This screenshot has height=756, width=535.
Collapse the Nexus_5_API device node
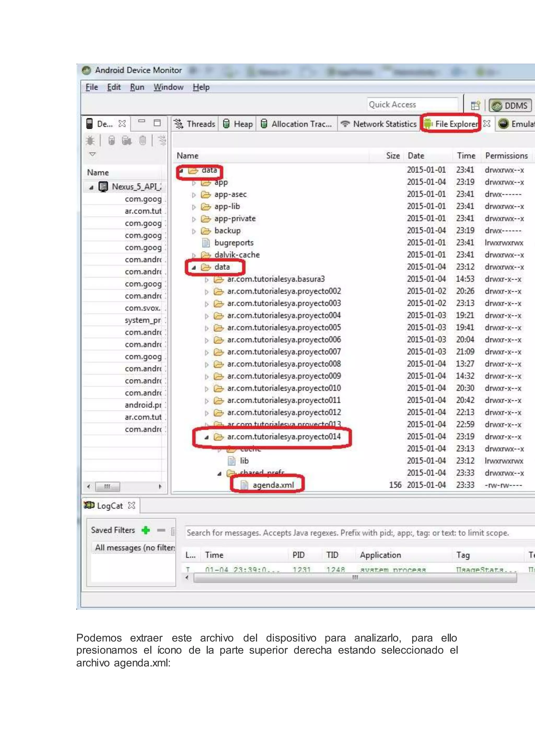click(x=91, y=187)
